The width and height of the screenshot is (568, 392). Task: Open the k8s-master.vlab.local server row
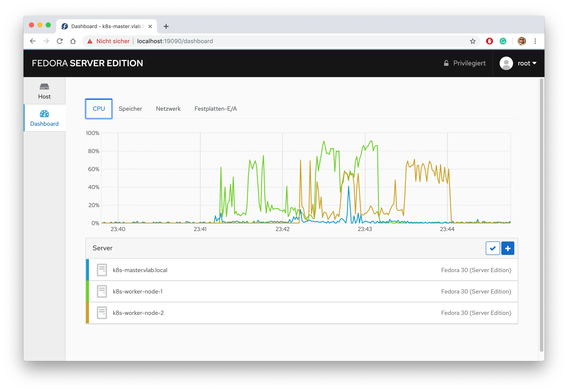[140, 270]
